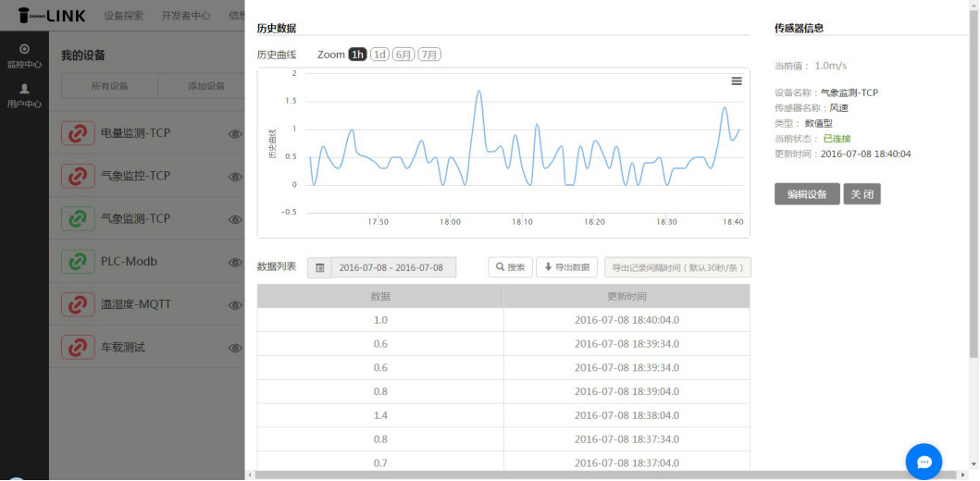Switch to the 所有设备 tab
The height and width of the screenshot is (481, 980).
click(x=109, y=86)
